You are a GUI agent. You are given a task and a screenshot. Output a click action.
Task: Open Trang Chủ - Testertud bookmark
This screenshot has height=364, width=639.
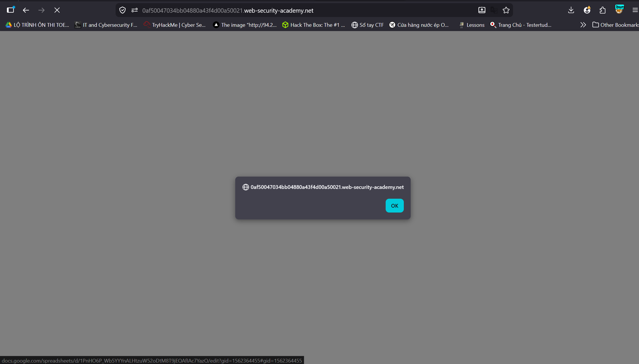521,25
